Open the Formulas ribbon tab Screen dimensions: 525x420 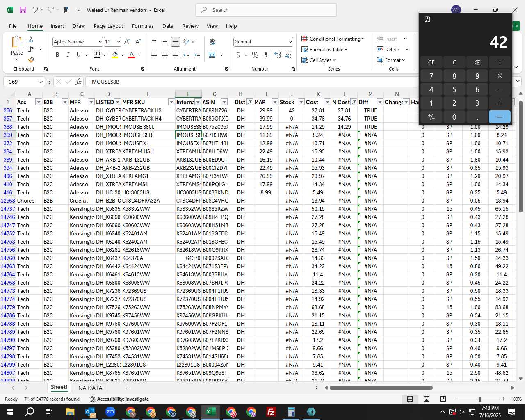tap(143, 26)
